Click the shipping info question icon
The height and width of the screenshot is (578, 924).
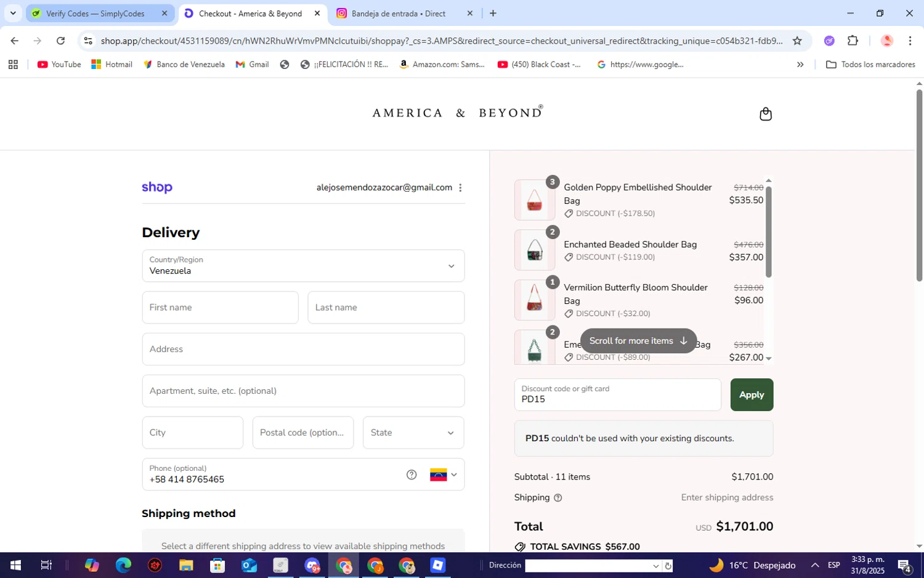[558, 498]
